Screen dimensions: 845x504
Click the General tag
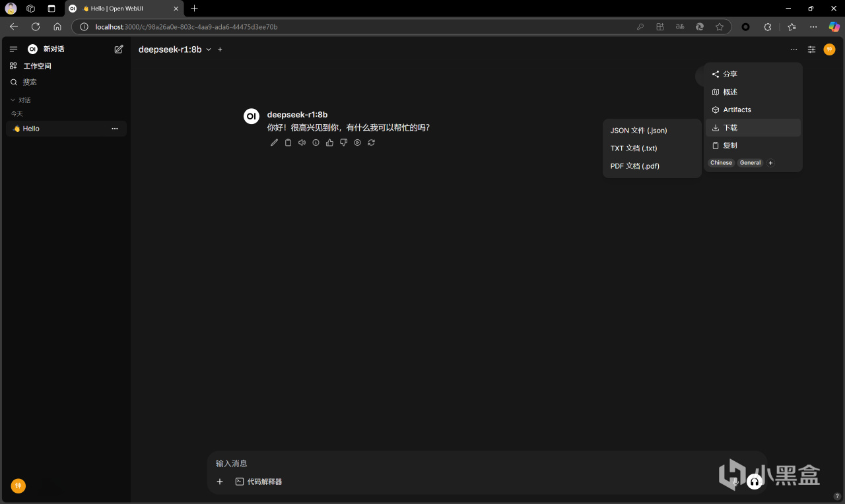point(750,163)
